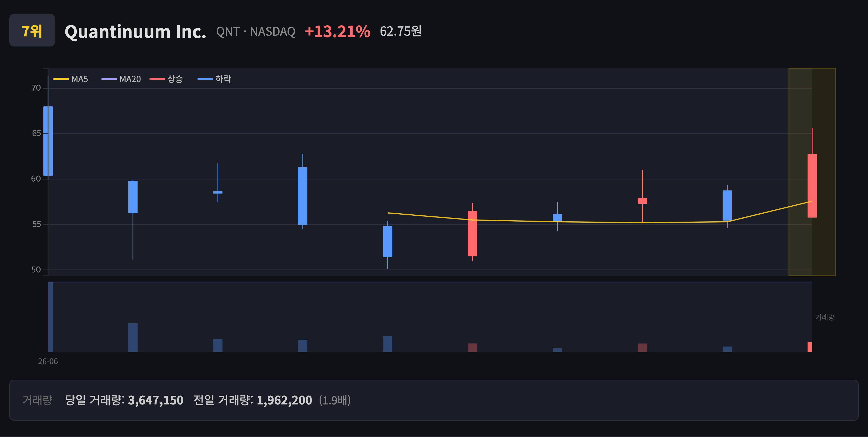Click the 거래량 axis label beside the volume chart
This screenshot has height=437, width=868.
click(825, 317)
